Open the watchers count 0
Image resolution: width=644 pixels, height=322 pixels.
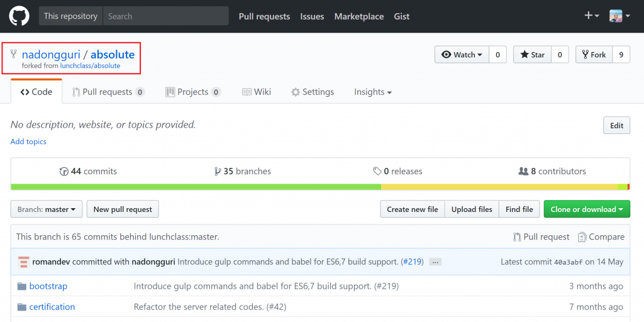[x=498, y=55]
